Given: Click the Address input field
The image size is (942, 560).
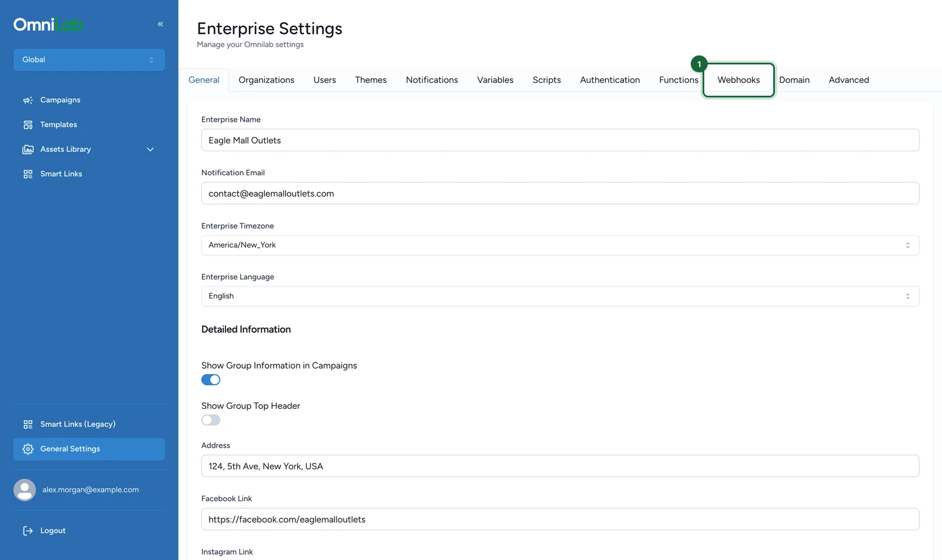Looking at the screenshot, I should pyautogui.click(x=560, y=466).
